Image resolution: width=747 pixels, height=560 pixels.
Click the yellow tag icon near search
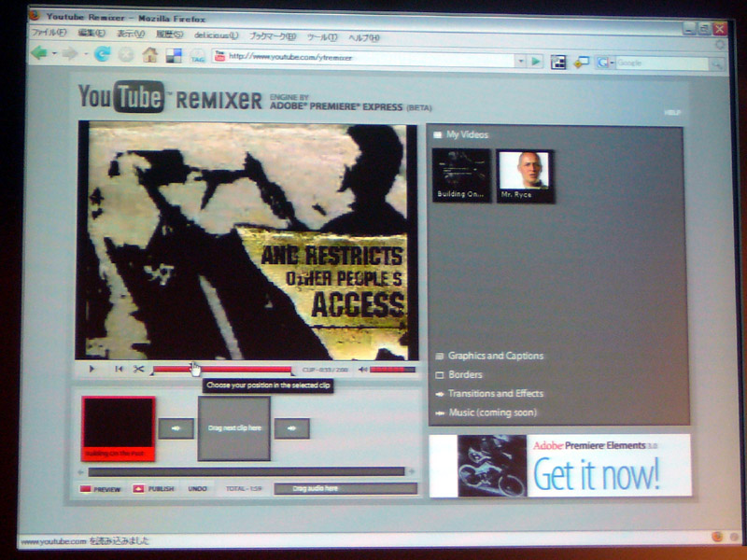pyautogui.click(x=581, y=63)
